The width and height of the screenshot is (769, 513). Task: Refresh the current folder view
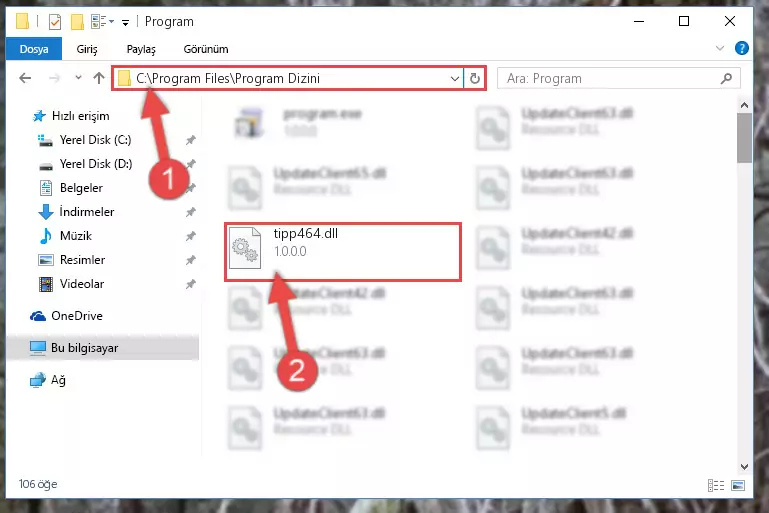(474, 78)
